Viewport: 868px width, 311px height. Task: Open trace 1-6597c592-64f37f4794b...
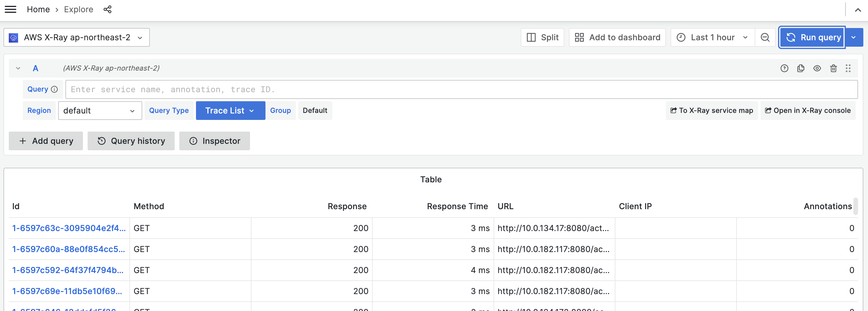[x=68, y=270]
